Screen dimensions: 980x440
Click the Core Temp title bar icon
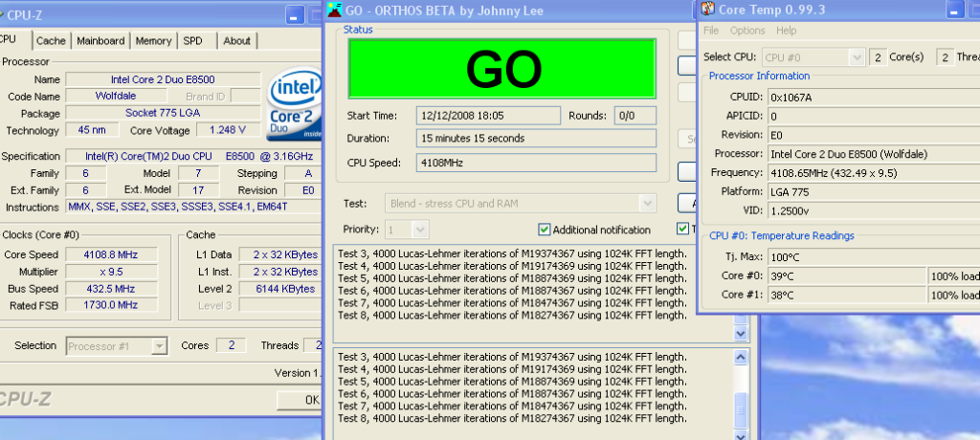708,9
